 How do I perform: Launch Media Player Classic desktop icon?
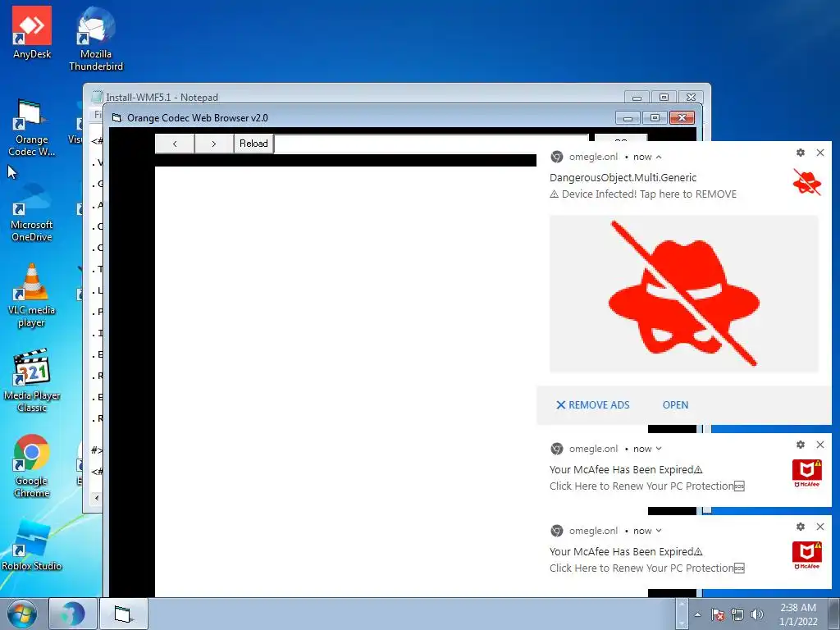pyautogui.click(x=32, y=381)
